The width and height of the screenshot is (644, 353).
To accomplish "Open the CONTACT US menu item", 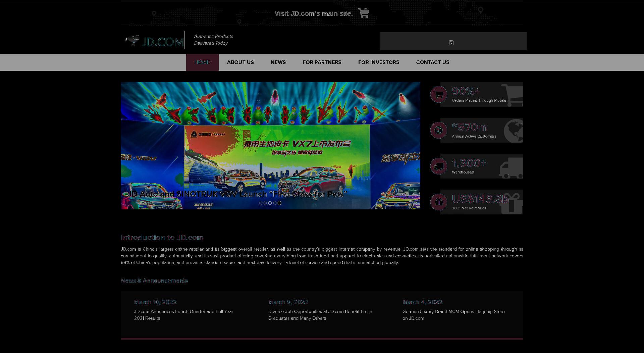I will click(x=433, y=62).
